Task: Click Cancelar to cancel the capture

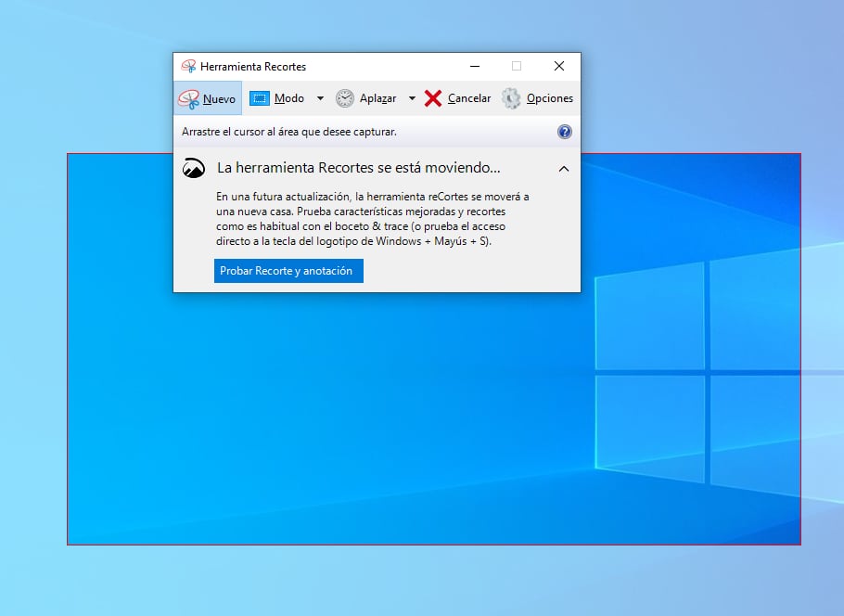Action: click(x=468, y=97)
